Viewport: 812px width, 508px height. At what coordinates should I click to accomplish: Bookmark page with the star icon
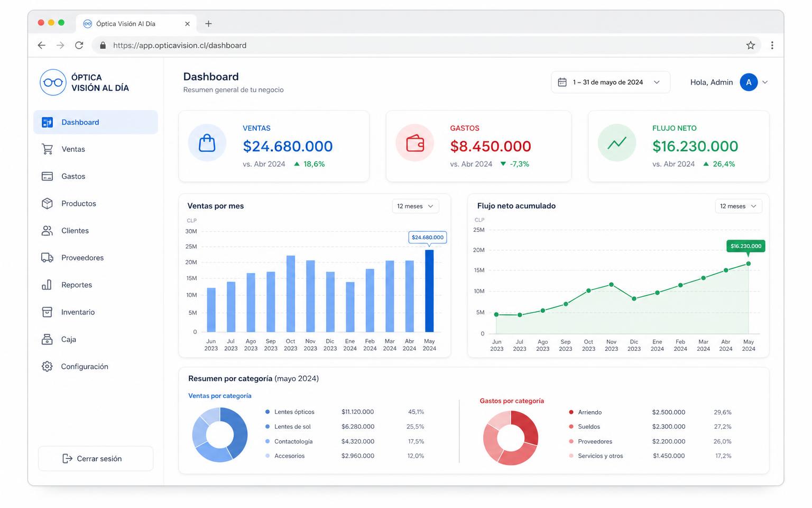(751, 46)
